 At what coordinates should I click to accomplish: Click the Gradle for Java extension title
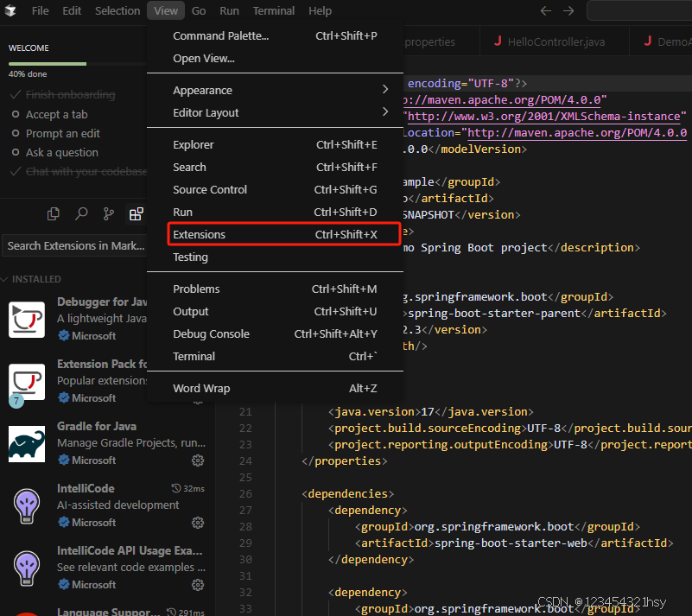[97, 426]
